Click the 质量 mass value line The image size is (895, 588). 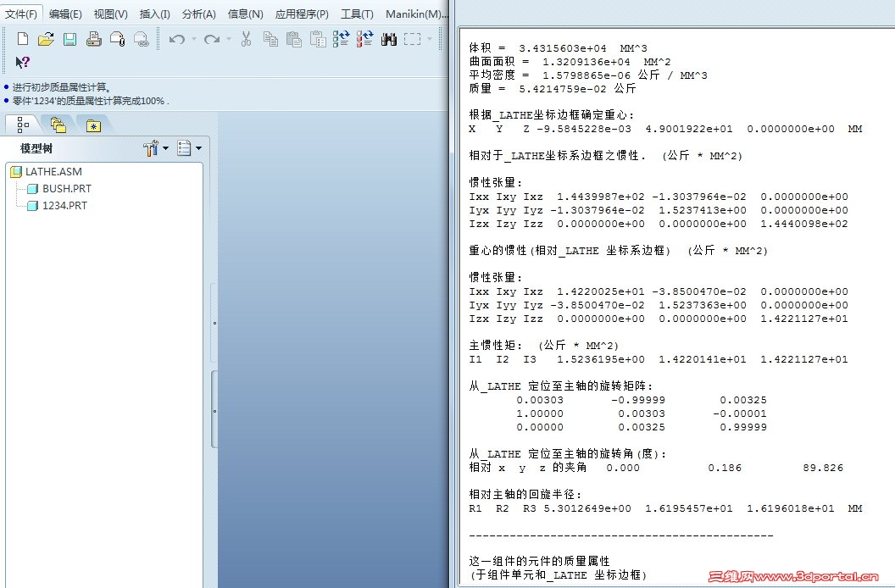552,88
